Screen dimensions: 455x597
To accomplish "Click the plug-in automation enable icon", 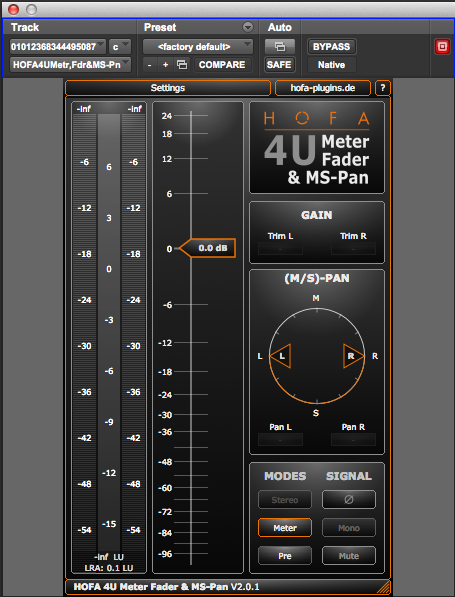I will 280,47.
